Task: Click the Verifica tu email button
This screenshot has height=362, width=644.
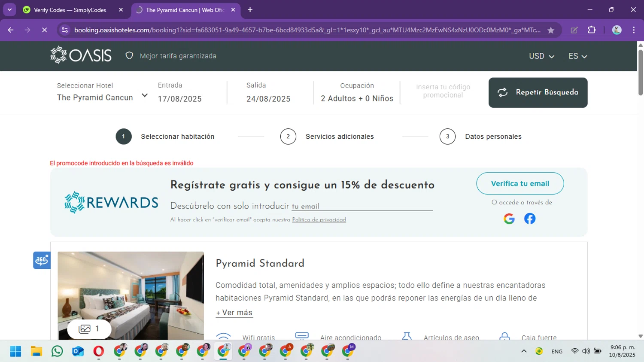Action: point(520,183)
